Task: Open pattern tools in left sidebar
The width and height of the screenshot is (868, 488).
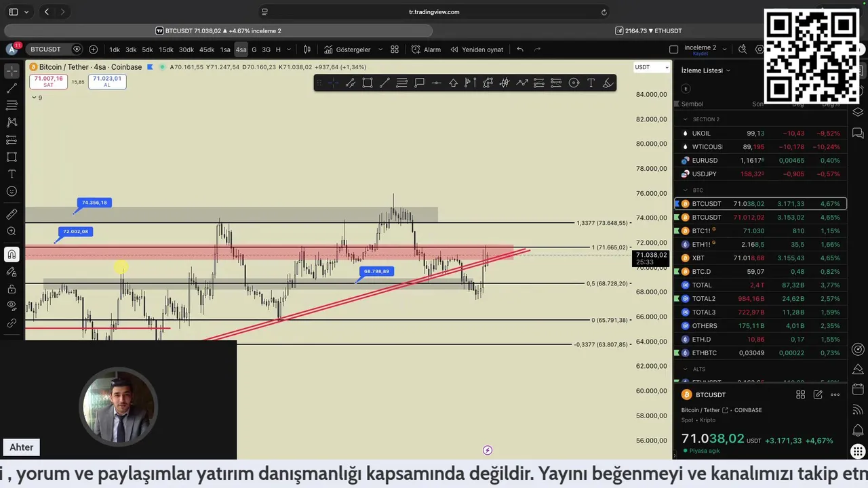Action: point(12,122)
